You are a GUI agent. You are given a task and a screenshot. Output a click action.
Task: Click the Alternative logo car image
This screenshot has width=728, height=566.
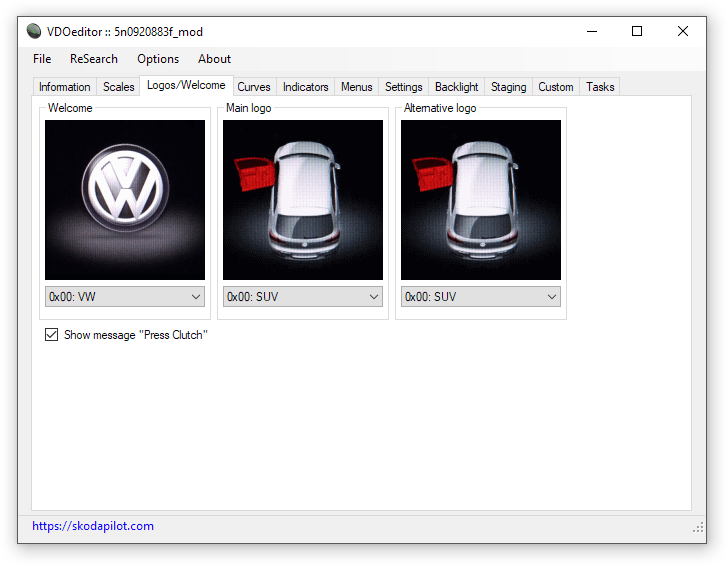481,200
